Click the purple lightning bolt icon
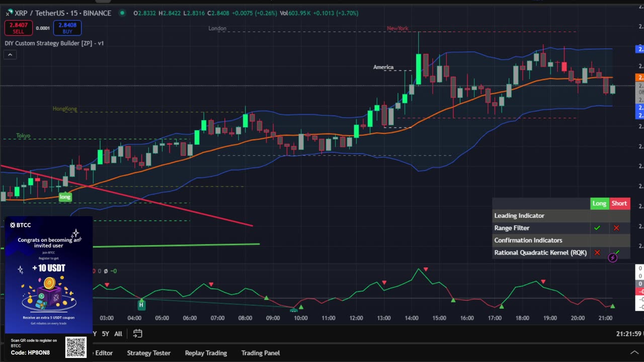Screen dimensions: 644x362 point(612,258)
